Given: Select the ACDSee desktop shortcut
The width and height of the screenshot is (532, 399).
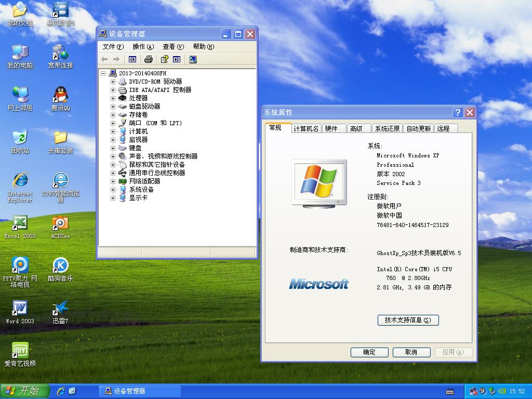Looking at the screenshot, I should pos(60,227).
